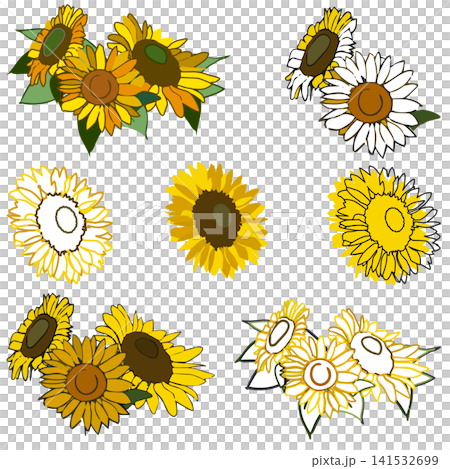Click the large green leaf below top-left bouquet
Screen dimensions: 450x469
(89, 133)
